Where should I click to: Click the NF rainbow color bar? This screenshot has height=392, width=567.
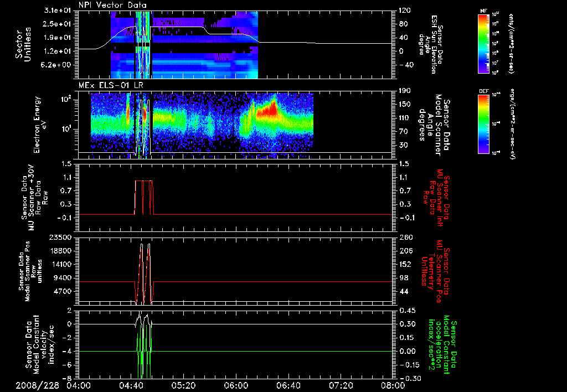coord(484,43)
